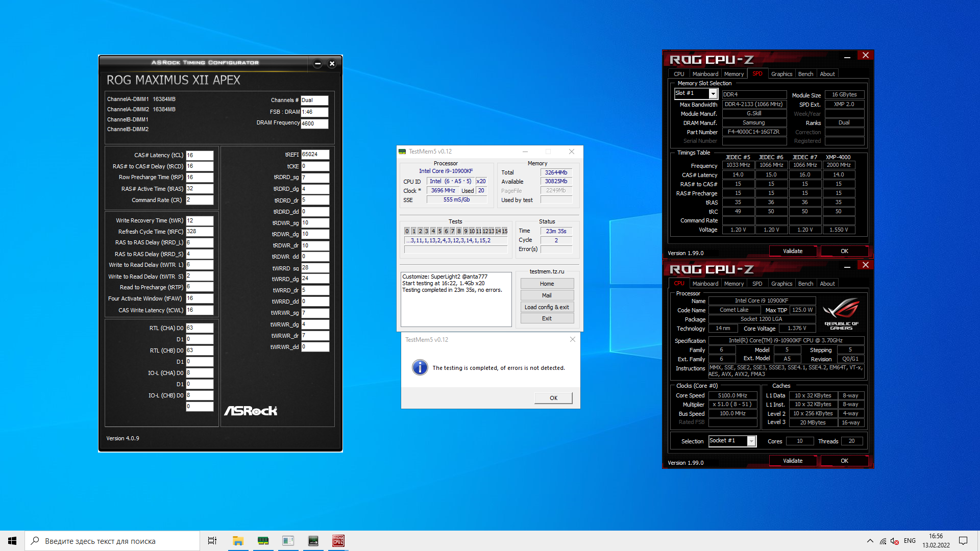This screenshot has height=551, width=980.
Task: Toggle test number 7 box in TestMem5
Action: coord(452,231)
